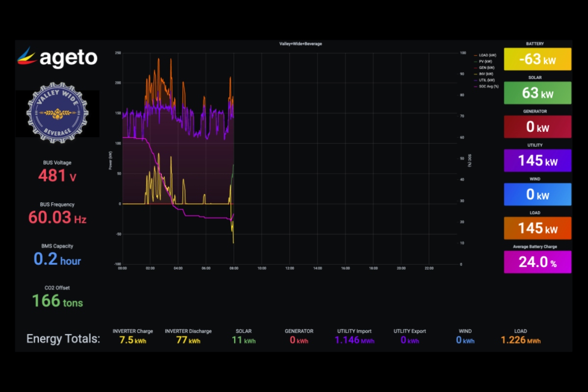
Task: Click the UTILITY Import 1.146 MWh total
Action: pos(354,340)
